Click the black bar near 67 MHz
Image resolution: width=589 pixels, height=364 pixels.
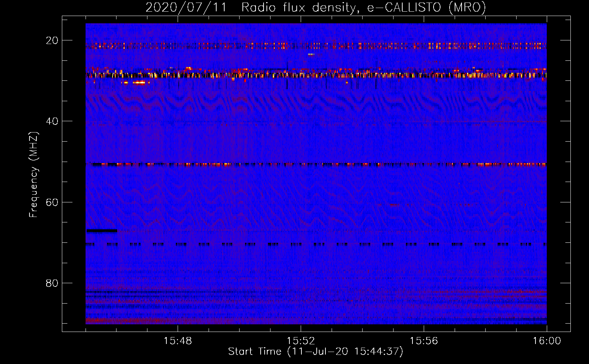click(x=102, y=231)
